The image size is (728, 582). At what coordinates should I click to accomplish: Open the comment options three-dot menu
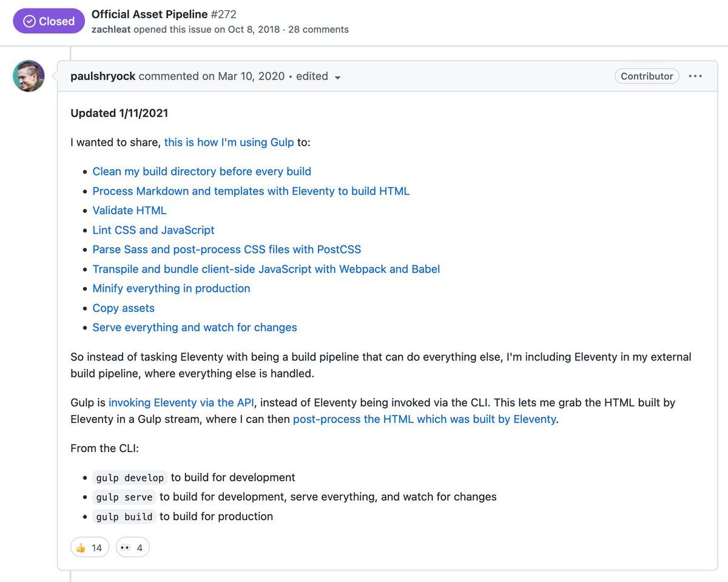[x=695, y=76]
